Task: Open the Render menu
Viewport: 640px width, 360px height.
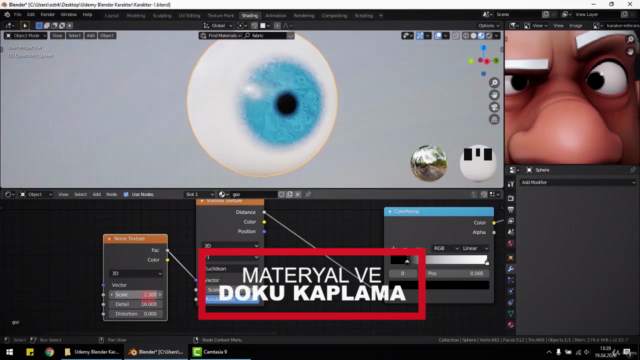Action: (x=47, y=15)
